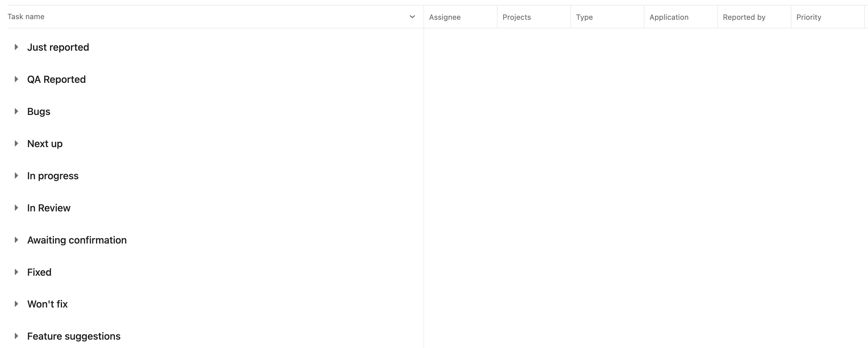Open the Task name column dropdown chevron
This screenshot has height=348, width=868.
click(412, 17)
